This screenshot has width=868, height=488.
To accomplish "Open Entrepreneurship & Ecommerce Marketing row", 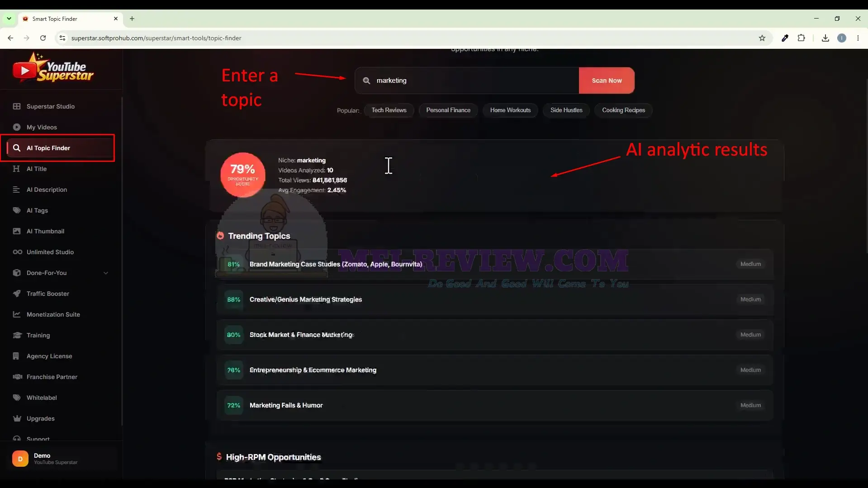I will pos(494,370).
